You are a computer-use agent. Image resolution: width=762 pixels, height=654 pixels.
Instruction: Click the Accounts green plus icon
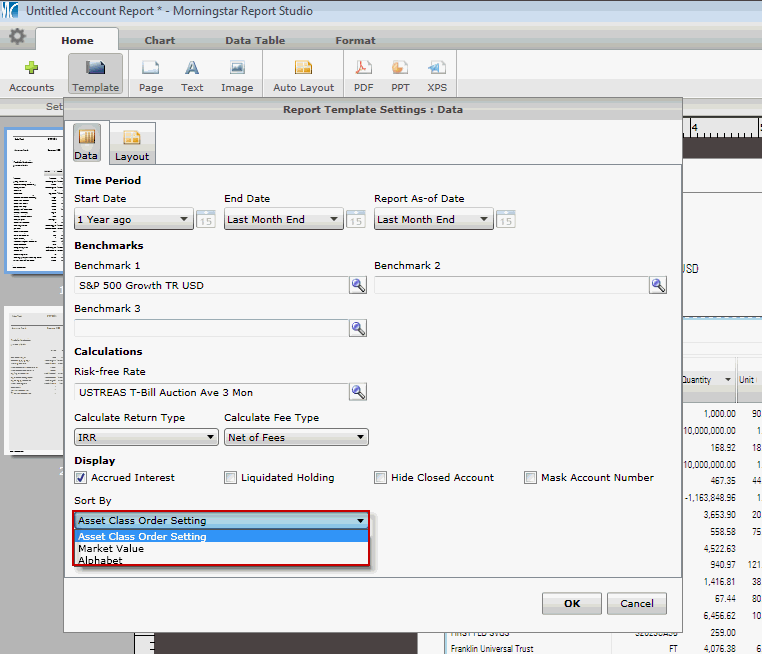(x=31, y=69)
